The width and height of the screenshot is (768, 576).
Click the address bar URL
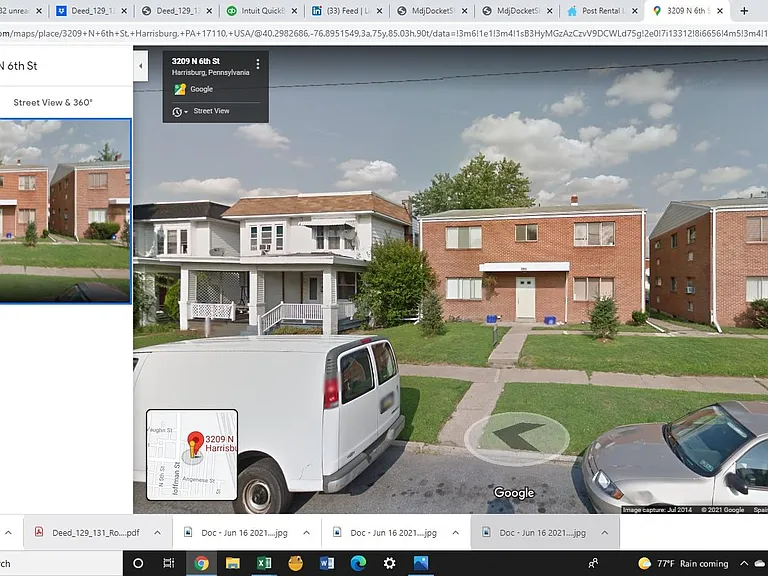click(x=384, y=33)
